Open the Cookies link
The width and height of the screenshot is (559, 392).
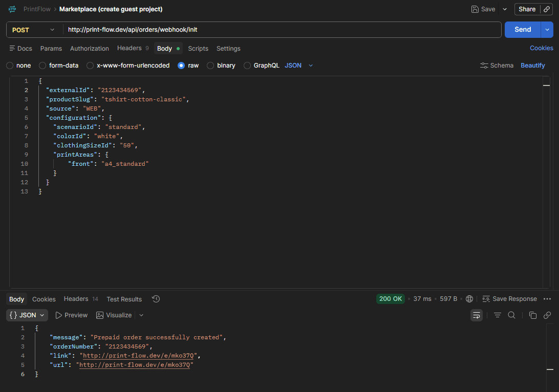tap(541, 48)
